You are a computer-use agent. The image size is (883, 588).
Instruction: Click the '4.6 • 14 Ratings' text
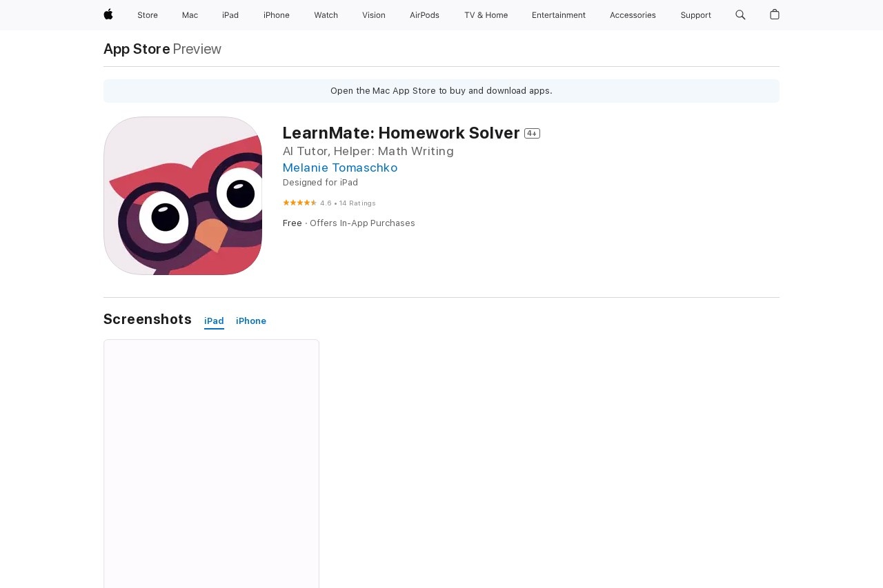[x=348, y=203]
